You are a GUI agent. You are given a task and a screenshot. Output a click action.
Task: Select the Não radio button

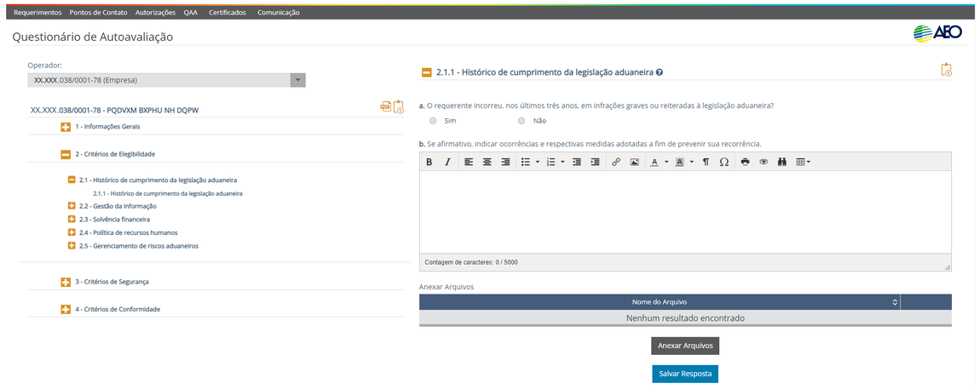(522, 121)
